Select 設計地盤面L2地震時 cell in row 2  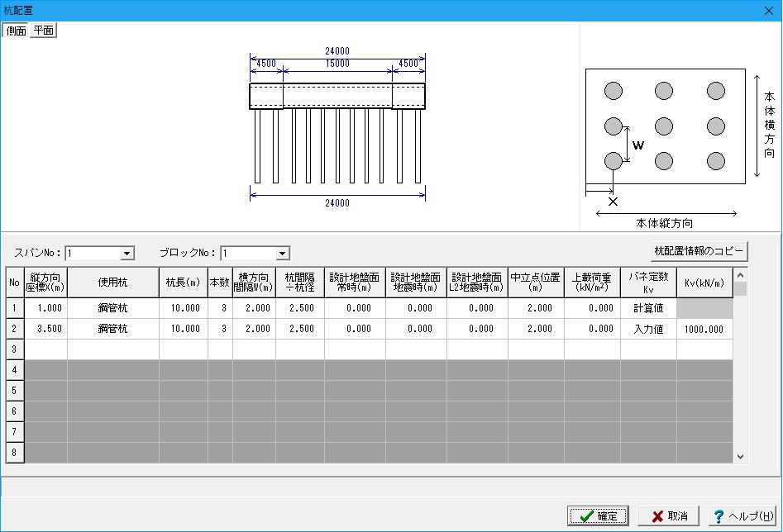pos(477,329)
